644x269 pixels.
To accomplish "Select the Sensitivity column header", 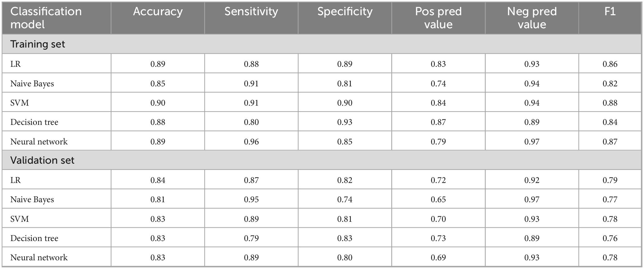I will click(x=251, y=12).
